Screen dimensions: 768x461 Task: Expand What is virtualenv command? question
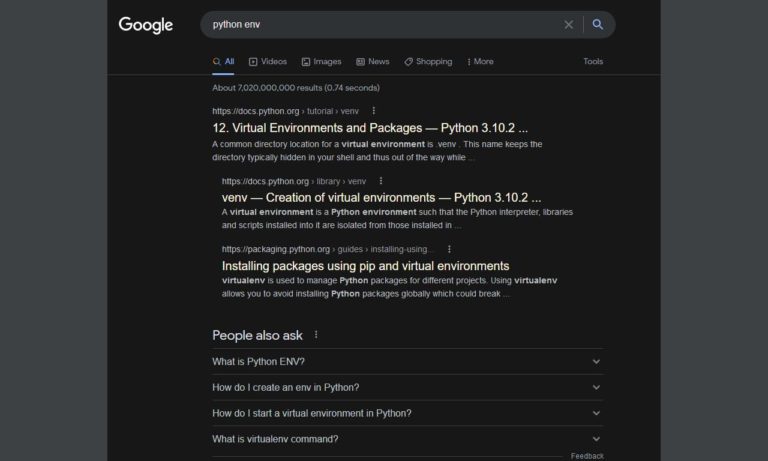pos(408,439)
